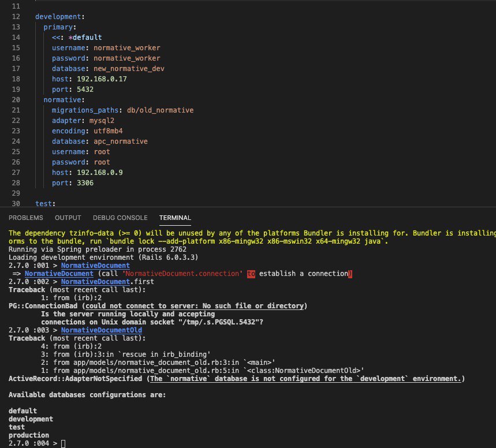Viewport: 496px width, 448px height.
Task: Click NormativeDocument link on prompt :001
Action: pyautogui.click(x=95, y=266)
